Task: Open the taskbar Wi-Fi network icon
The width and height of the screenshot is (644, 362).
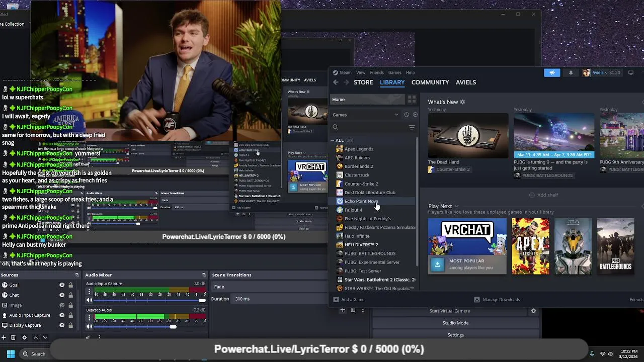Action: 603,354
